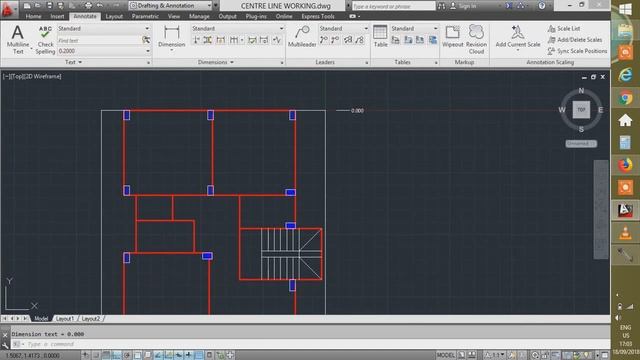This screenshot has width=640, height=360.
Task: Click the Save icon in quick access toolbar
Action: (49, 6)
